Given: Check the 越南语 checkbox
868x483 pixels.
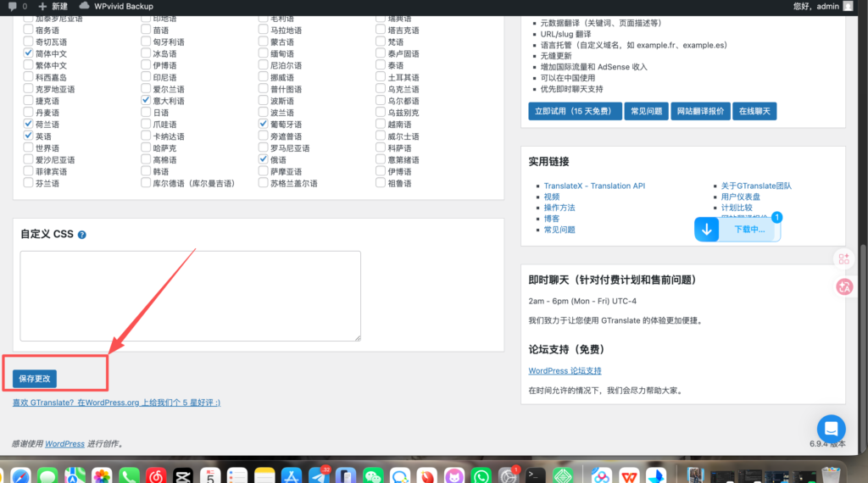Looking at the screenshot, I should coord(381,124).
